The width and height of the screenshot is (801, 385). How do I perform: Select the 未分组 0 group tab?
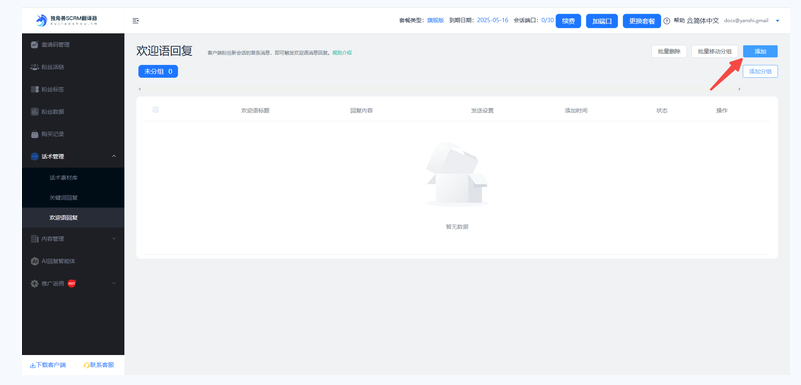(x=158, y=71)
